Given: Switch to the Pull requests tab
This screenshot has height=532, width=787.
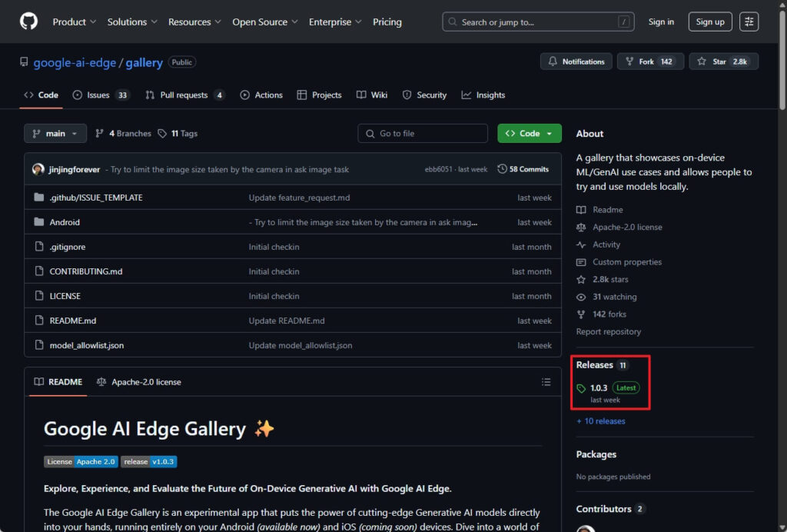Looking at the screenshot, I should pyautogui.click(x=184, y=95).
